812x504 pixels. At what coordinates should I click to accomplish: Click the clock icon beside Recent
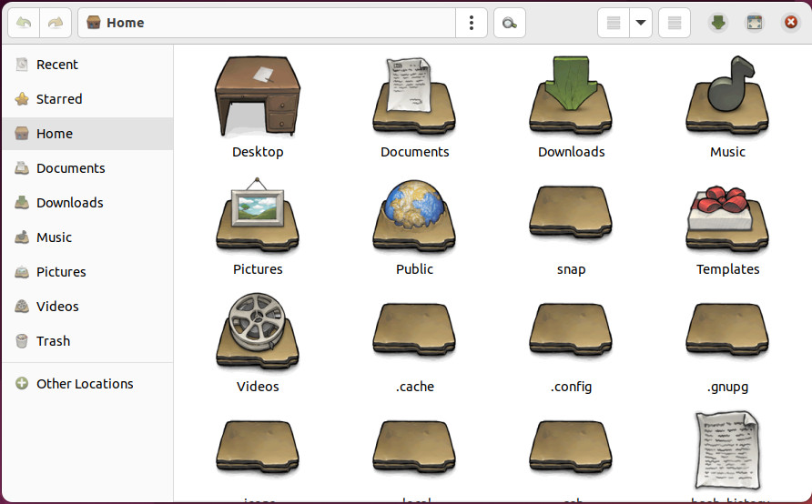pos(22,65)
